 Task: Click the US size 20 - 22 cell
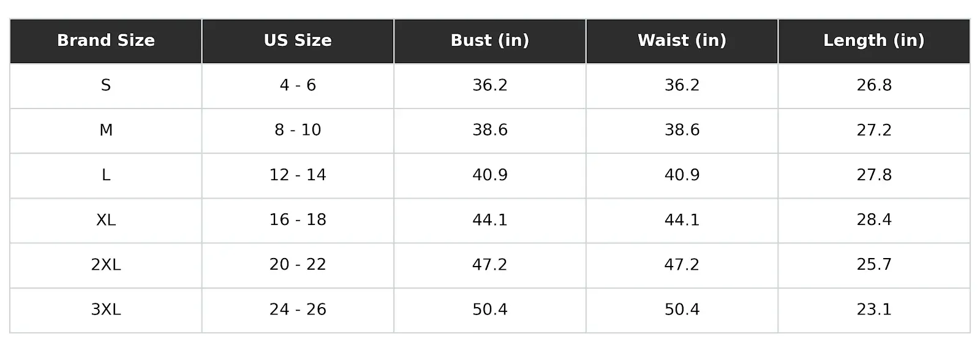(x=298, y=264)
